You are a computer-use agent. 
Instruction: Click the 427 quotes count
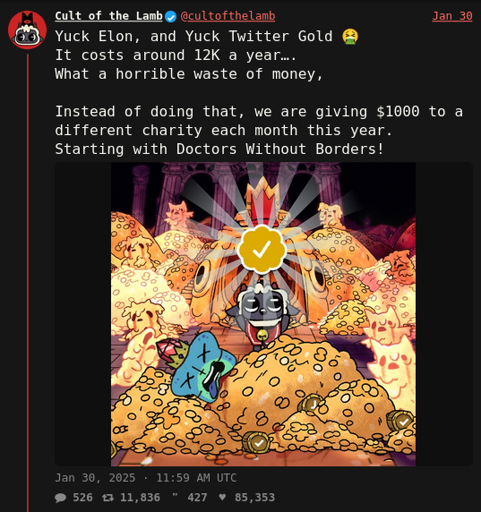(x=197, y=497)
